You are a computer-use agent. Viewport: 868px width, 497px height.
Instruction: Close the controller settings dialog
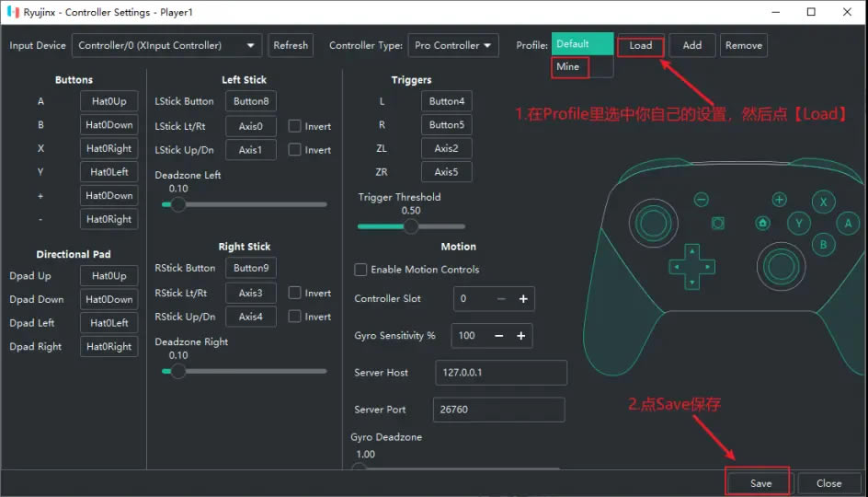tap(828, 483)
